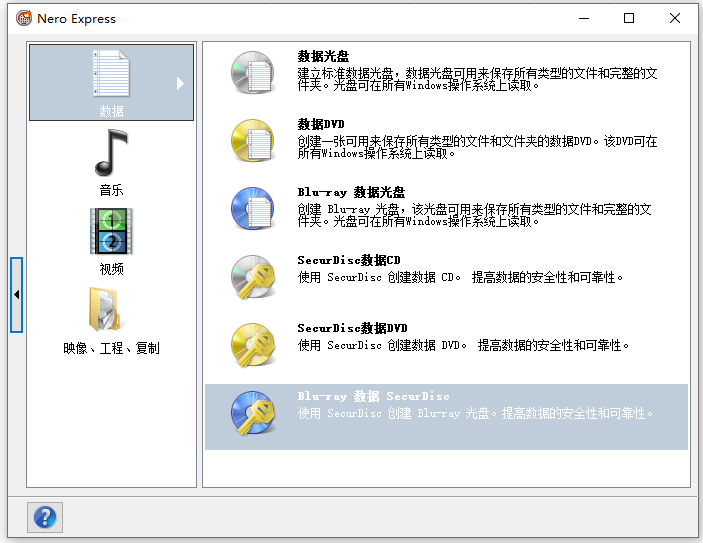
Task: Click description 使用 SecurDisc 创建数据 CD
Action: point(460,278)
